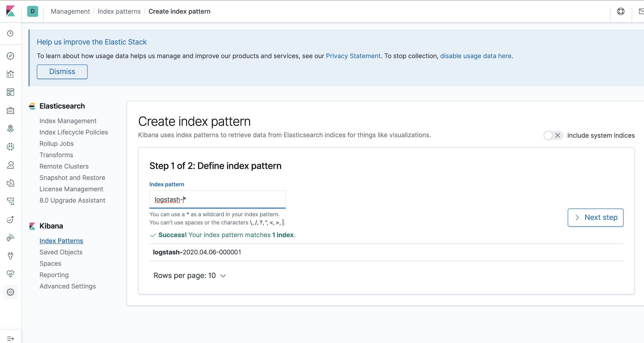Open Visualize chart icon in sidebar
The image size is (644, 343).
click(x=10, y=74)
